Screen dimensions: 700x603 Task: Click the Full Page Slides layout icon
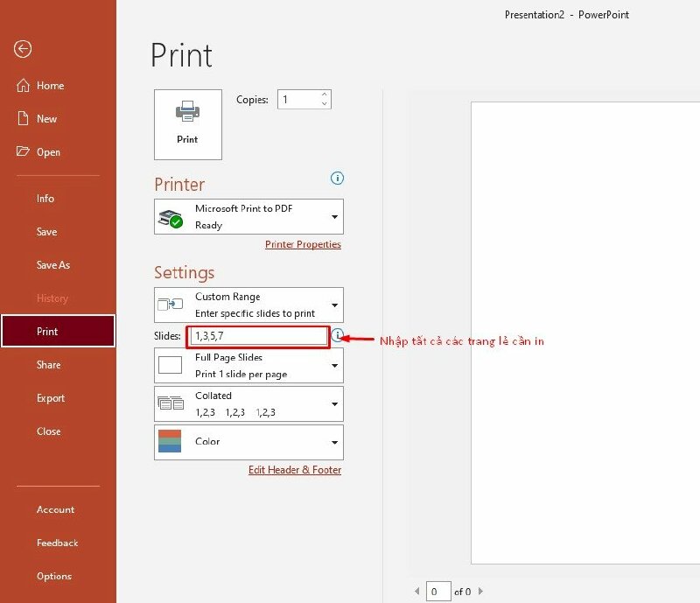pos(170,365)
